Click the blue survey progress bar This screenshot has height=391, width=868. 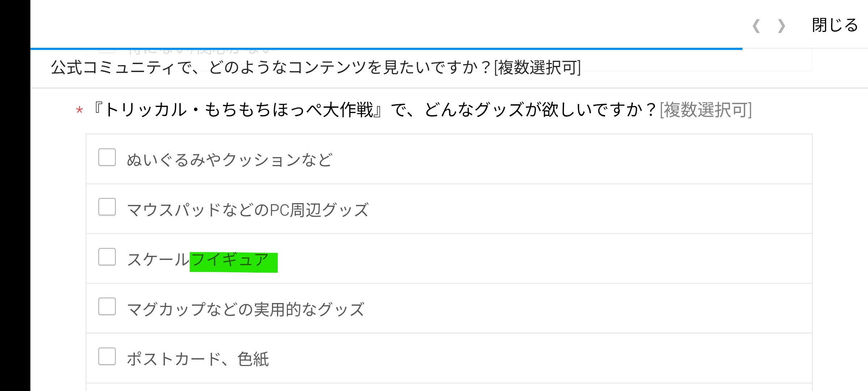(386, 49)
